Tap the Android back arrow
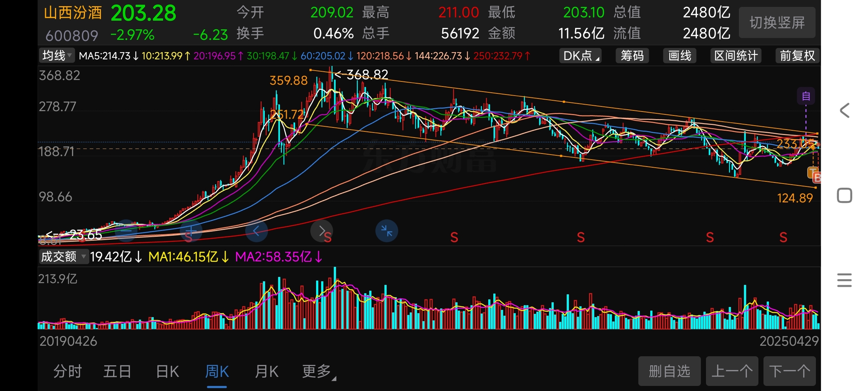 844,110
